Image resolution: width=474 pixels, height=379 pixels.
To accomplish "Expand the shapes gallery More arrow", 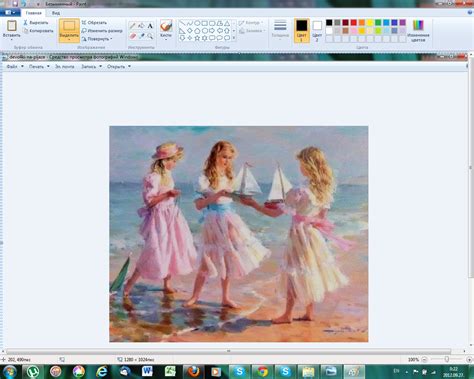I will pyautogui.click(x=234, y=38).
